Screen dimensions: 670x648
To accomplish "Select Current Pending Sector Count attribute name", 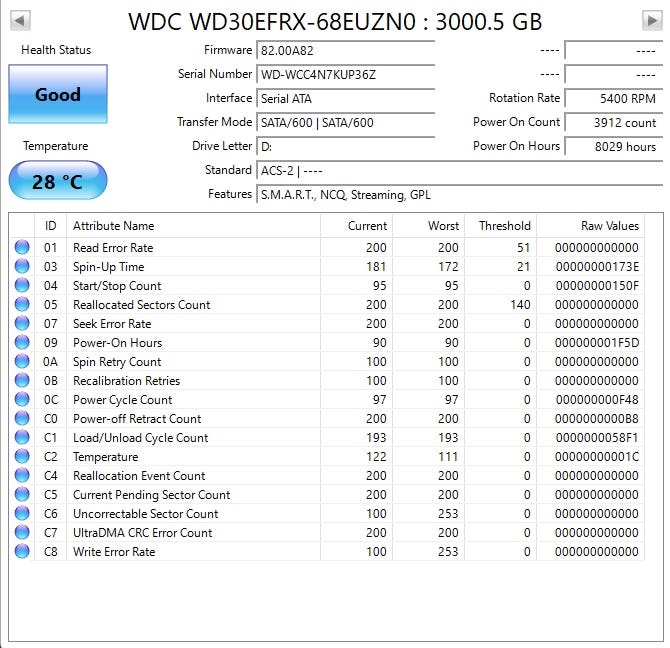I will coord(152,495).
